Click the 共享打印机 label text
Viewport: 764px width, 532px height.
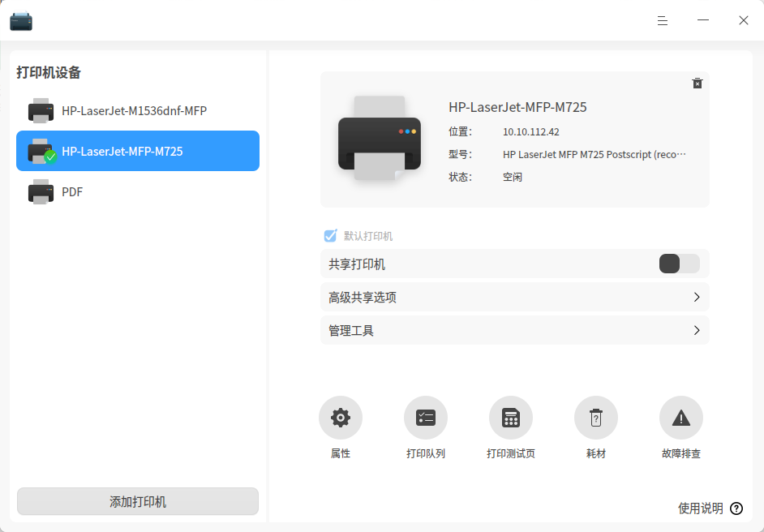click(357, 264)
